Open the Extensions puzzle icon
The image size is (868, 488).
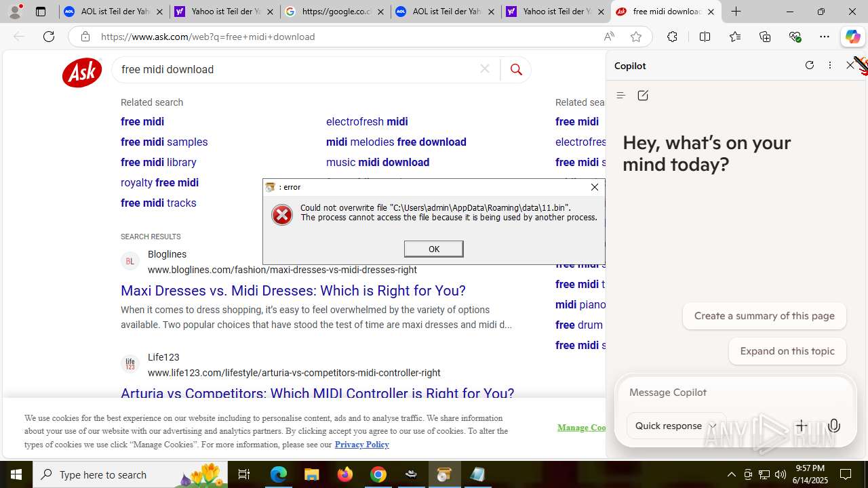[672, 37]
